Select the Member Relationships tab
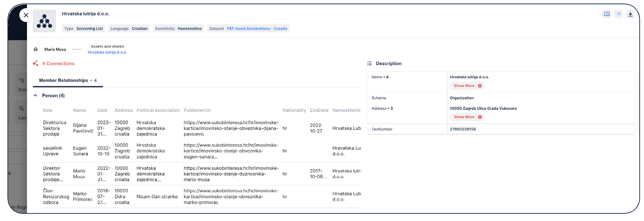The height and width of the screenshot is (221, 644). [x=68, y=80]
